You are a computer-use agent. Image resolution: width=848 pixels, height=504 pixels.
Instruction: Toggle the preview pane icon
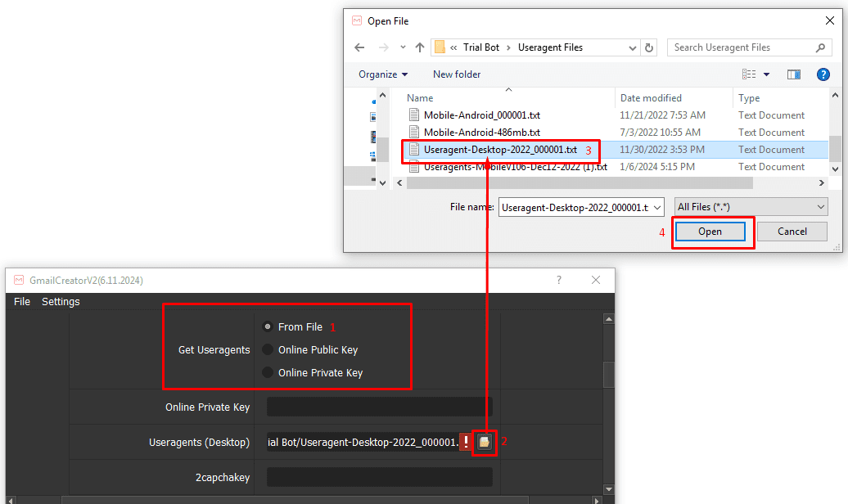[794, 74]
